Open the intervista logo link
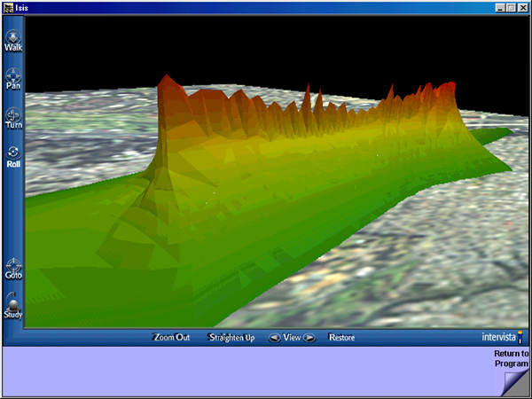The image size is (532, 399). [502, 337]
